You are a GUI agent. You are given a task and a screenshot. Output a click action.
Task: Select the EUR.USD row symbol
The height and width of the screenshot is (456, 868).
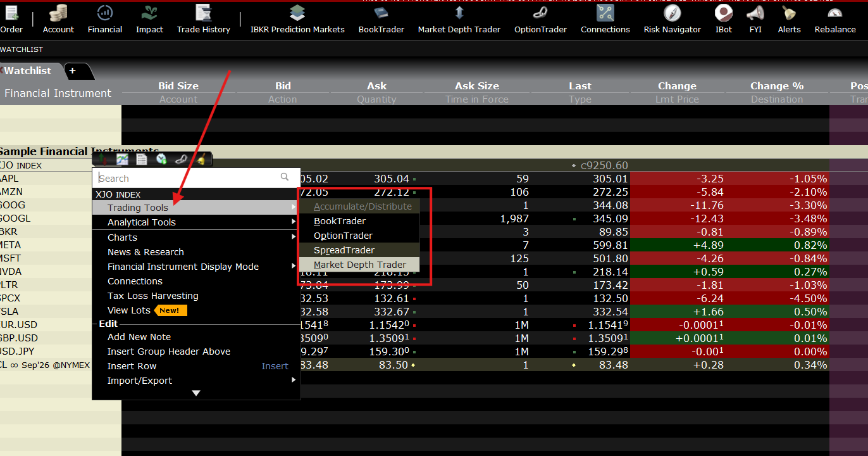(x=19, y=325)
